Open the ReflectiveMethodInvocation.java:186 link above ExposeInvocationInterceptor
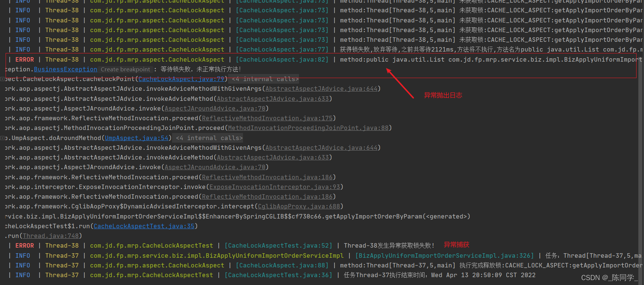Image resolution: width=644 pixels, height=285 pixels. [x=267, y=177]
